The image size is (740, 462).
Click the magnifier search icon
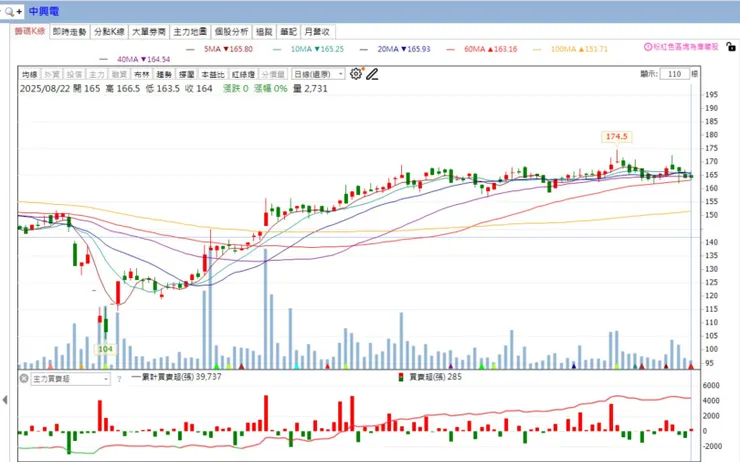click(x=9, y=11)
